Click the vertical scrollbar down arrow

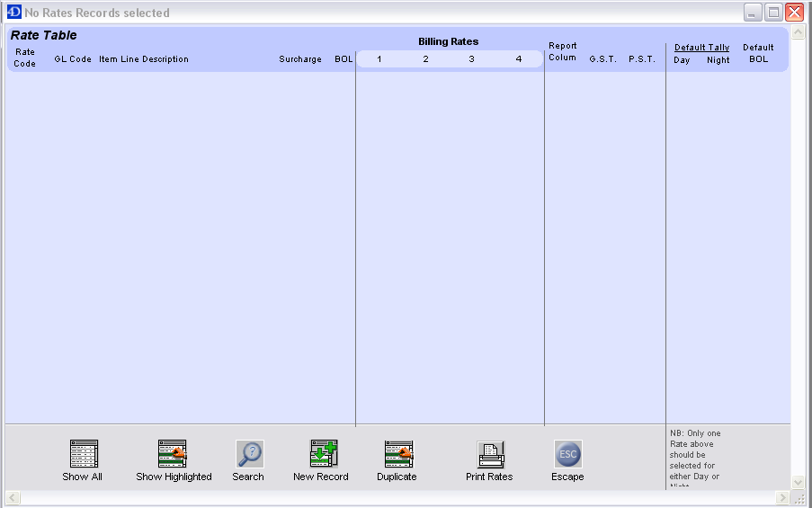click(798, 483)
